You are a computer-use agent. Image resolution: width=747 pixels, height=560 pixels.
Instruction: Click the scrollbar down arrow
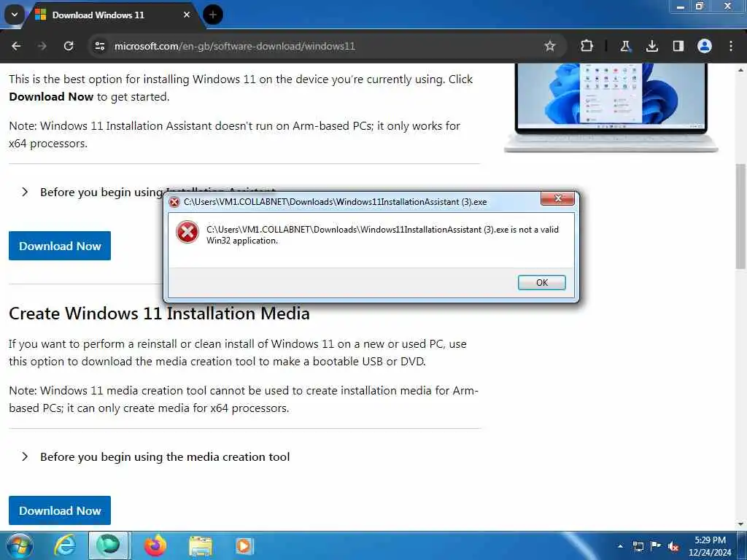(x=741, y=524)
